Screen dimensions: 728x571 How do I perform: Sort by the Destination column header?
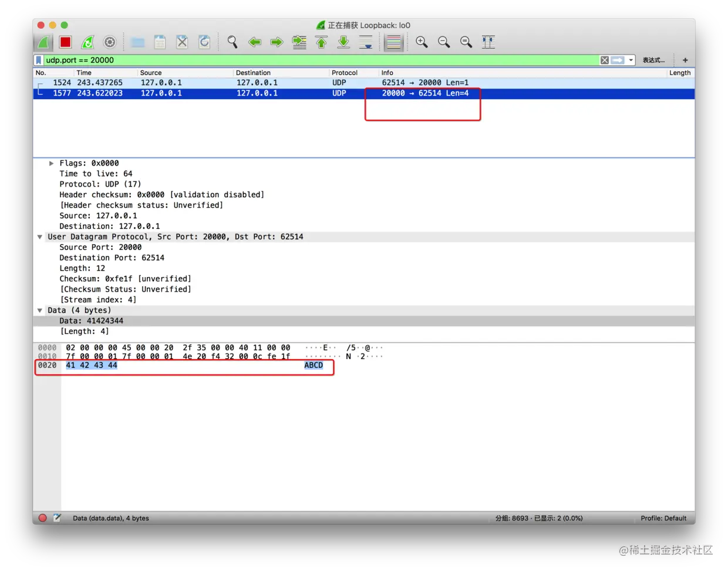[281, 73]
